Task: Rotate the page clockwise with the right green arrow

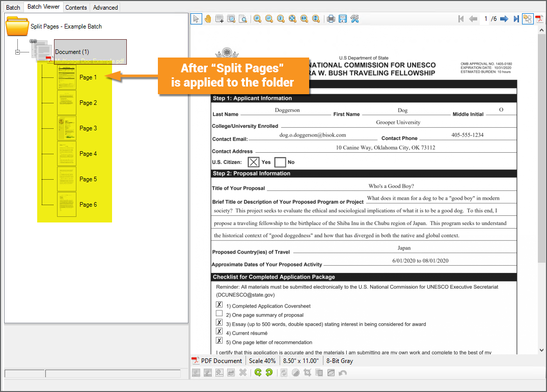Action: pyautogui.click(x=269, y=373)
